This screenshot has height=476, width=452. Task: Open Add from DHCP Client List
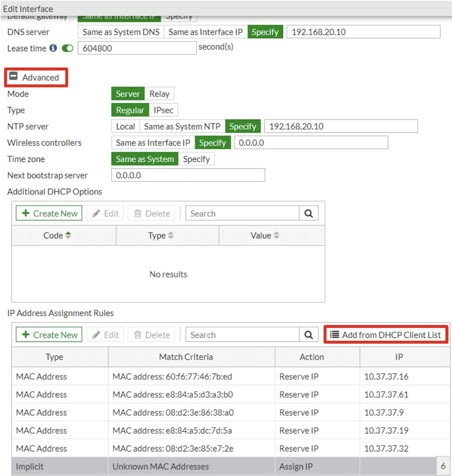(385, 335)
